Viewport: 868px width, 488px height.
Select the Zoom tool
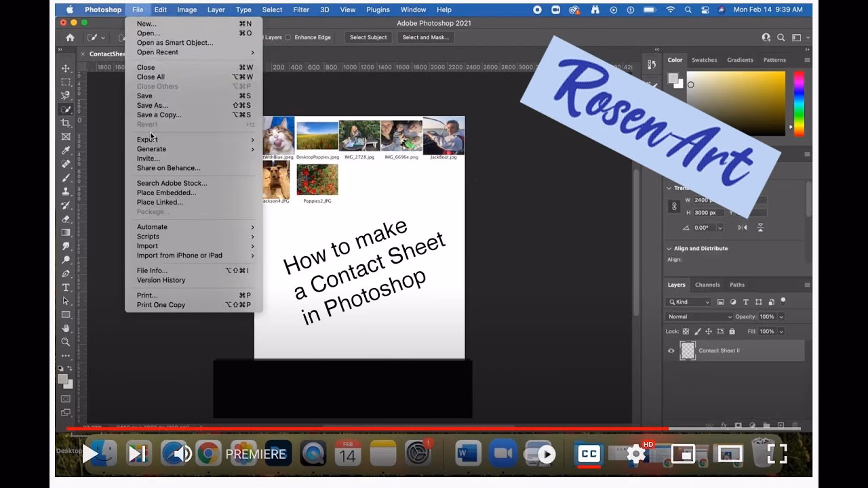[x=66, y=342]
